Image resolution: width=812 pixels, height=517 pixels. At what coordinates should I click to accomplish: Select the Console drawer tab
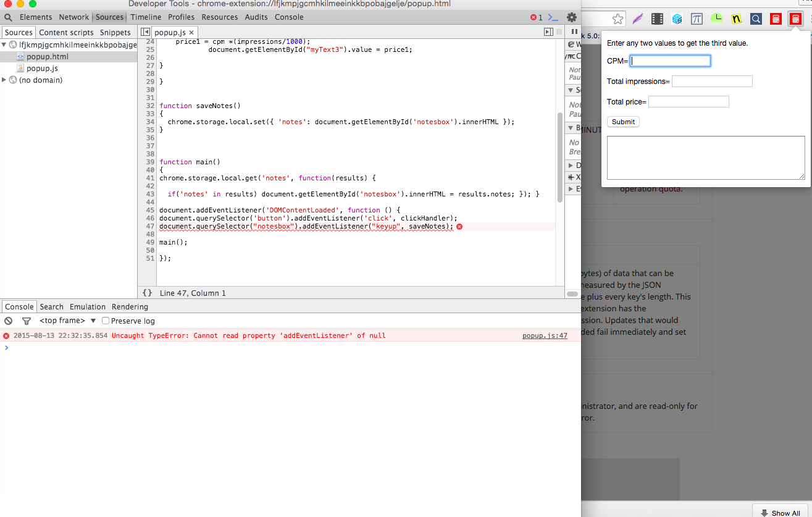[19, 306]
